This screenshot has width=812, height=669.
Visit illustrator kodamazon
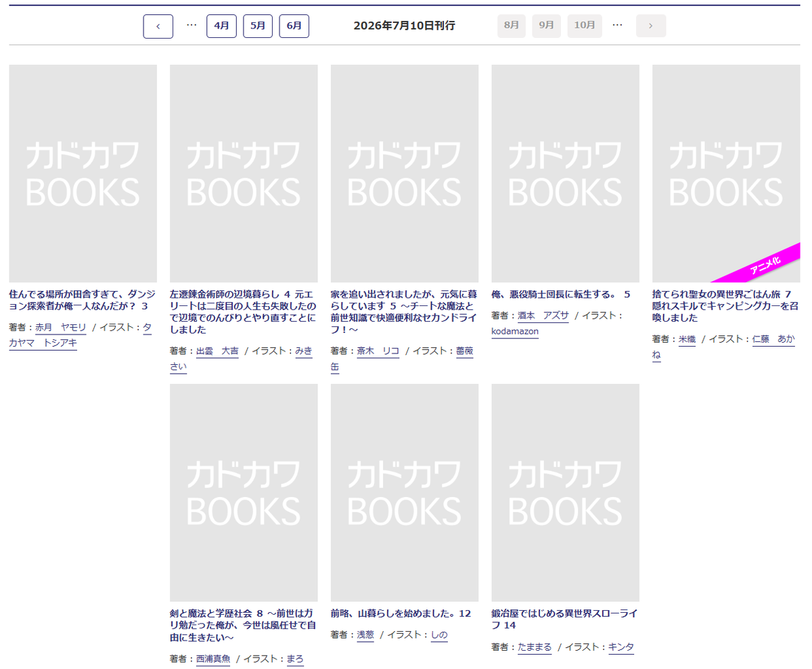point(515,332)
